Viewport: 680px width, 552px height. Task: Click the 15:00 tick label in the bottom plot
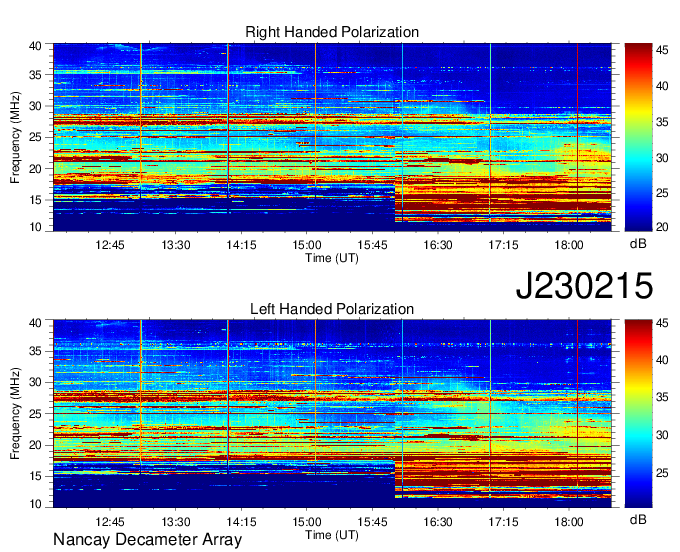tap(307, 522)
